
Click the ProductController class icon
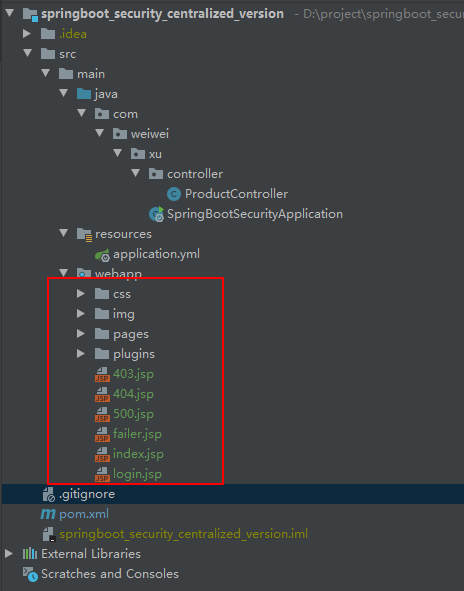click(174, 194)
